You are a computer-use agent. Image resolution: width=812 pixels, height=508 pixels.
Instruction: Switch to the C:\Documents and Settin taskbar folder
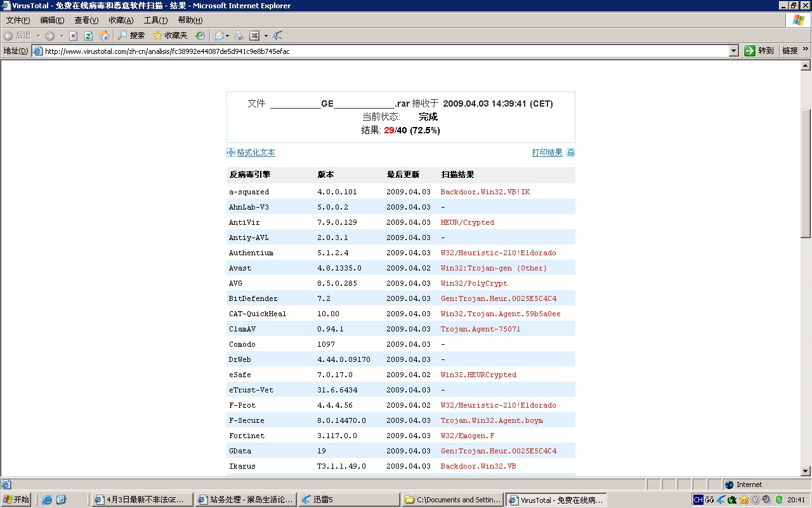(453, 500)
